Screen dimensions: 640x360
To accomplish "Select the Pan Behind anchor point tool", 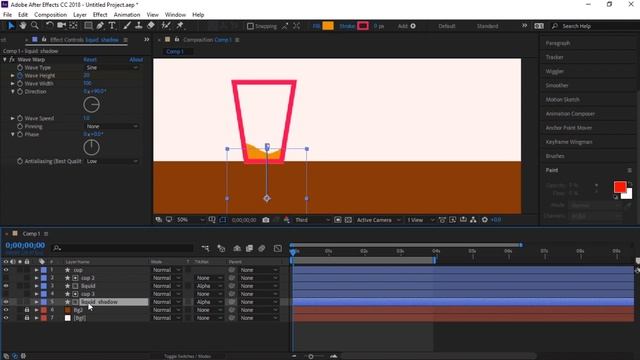I will (73, 26).
